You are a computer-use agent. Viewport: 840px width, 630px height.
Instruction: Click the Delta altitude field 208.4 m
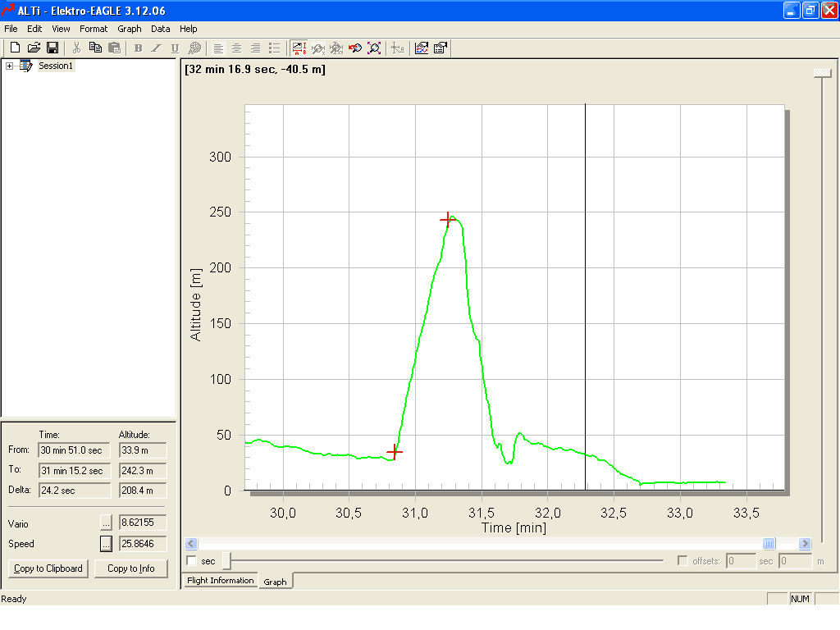(x=143, y=491)
